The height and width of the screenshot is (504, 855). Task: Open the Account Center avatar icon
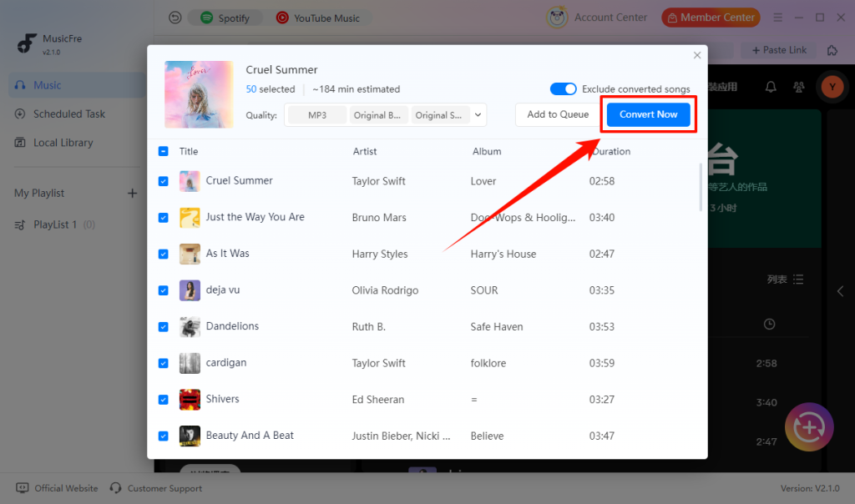click(557, 18)
